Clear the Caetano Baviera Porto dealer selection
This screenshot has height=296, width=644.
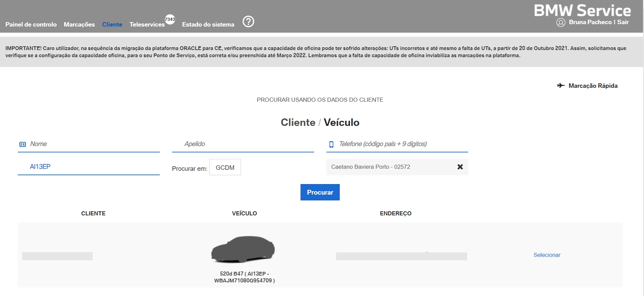460,167
